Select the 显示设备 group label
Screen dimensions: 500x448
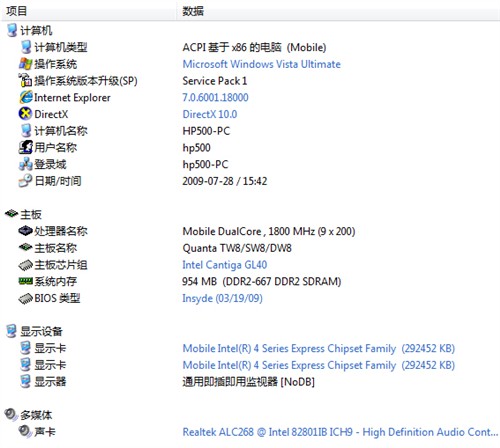pyautogui.click(x=41, y=331)
